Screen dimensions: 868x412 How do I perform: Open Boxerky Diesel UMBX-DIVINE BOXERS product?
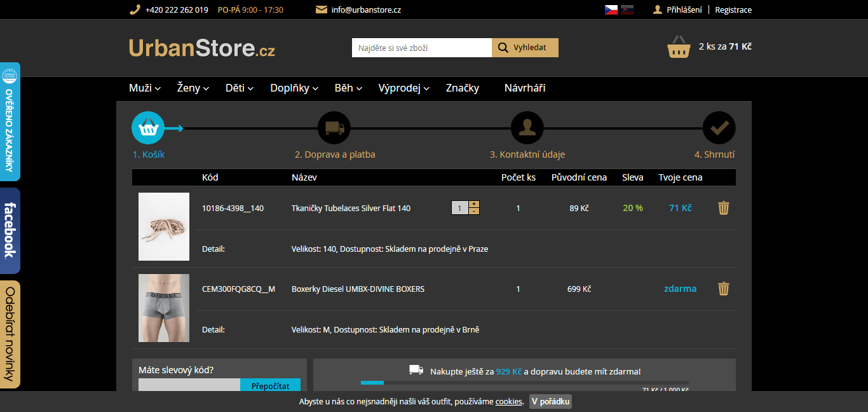(x=358, y=289)
